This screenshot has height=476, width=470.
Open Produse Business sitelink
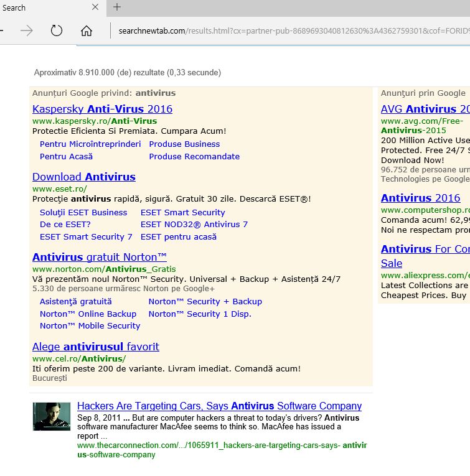pos(184,144)
